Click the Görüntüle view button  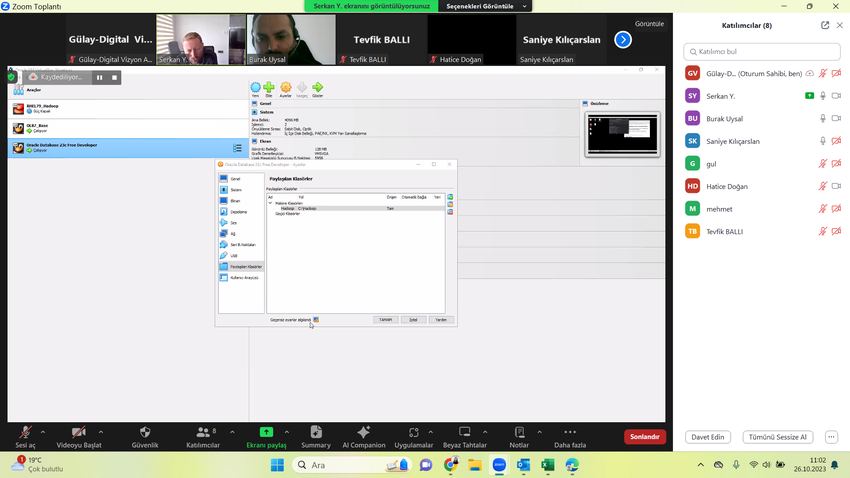pos(649,24)
